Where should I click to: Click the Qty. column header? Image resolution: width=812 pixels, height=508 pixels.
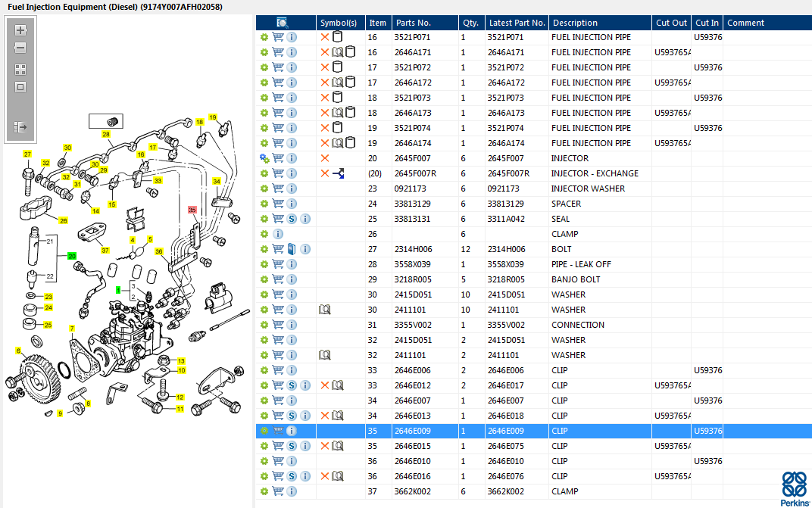[470, 23]
